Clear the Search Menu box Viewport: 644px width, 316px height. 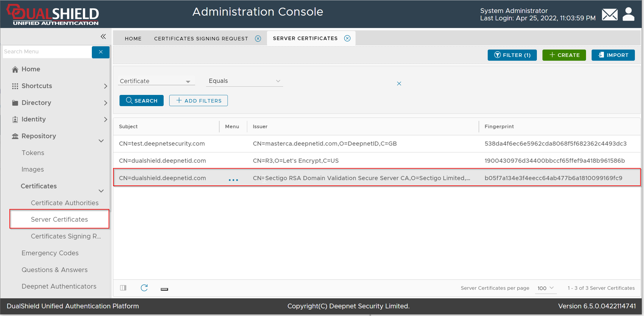coord(101,52)
